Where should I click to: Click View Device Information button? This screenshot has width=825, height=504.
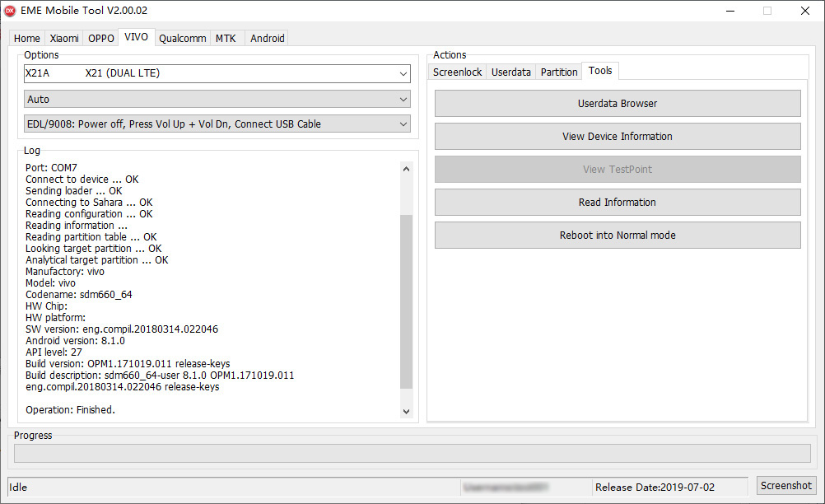point(618,136)
